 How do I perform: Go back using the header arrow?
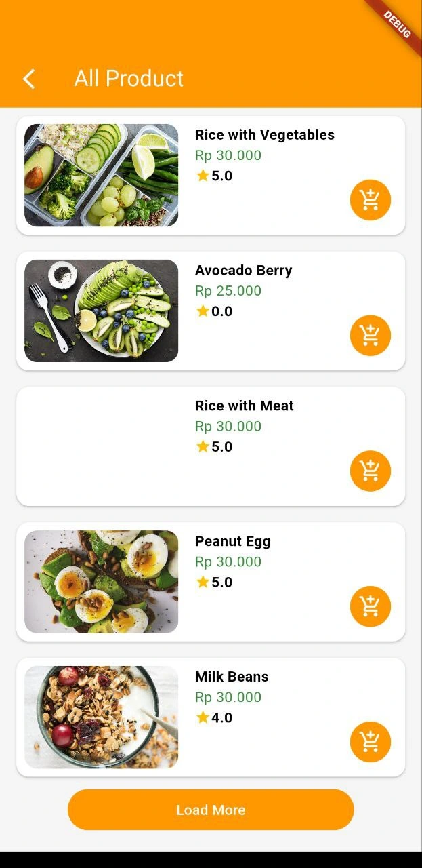(28, 79)
